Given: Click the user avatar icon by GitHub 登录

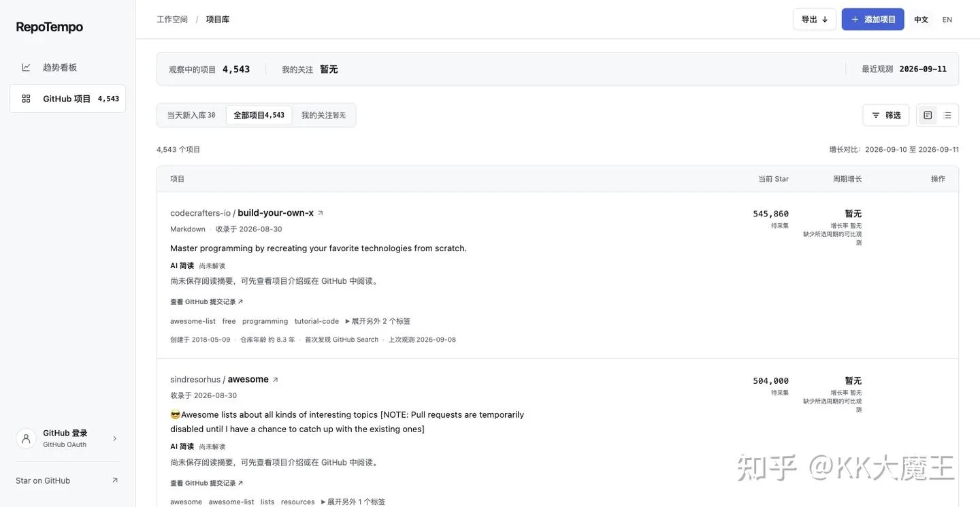Looking at the screenshot, I should coord(26,439).
